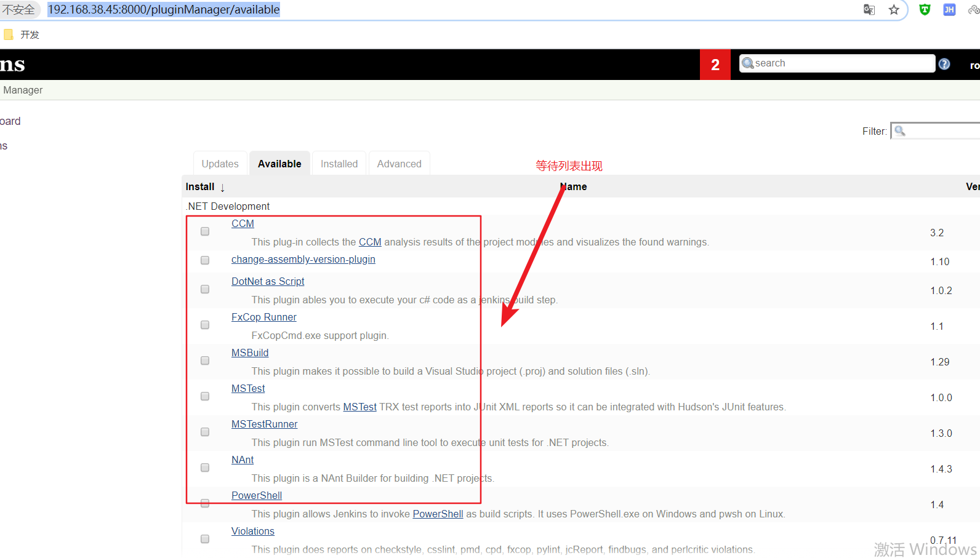Open the DotNet as Script link
This screenshot has height=558, width=980.
point(268,281)
